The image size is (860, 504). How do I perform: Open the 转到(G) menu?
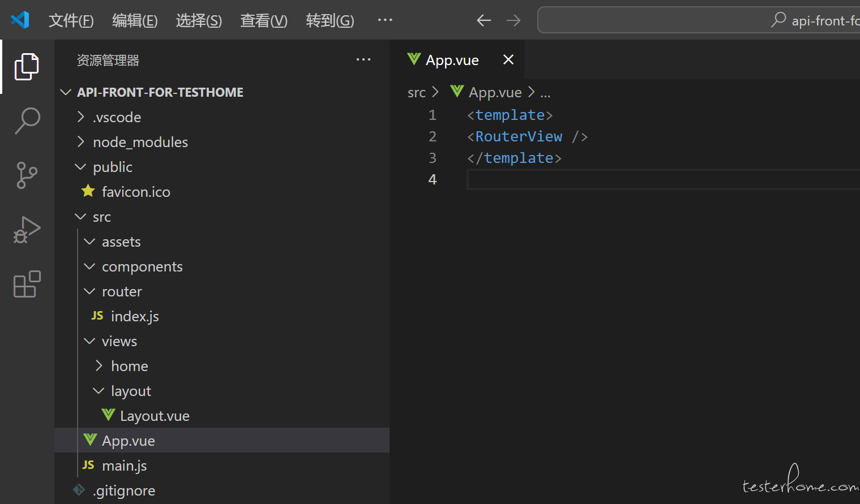tap(330, 20)
